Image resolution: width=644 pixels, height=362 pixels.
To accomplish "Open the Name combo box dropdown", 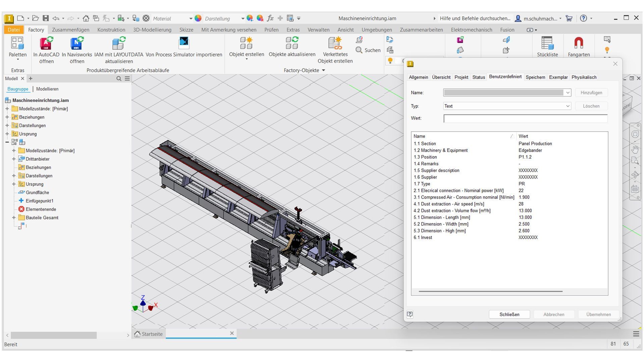I will pyautogui.click(x=568, y=93).
